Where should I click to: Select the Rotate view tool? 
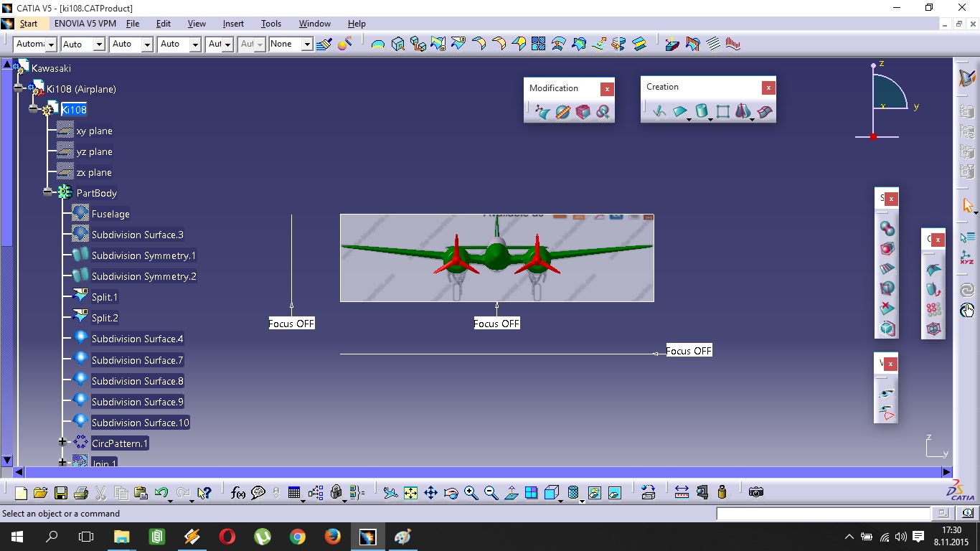451,493
